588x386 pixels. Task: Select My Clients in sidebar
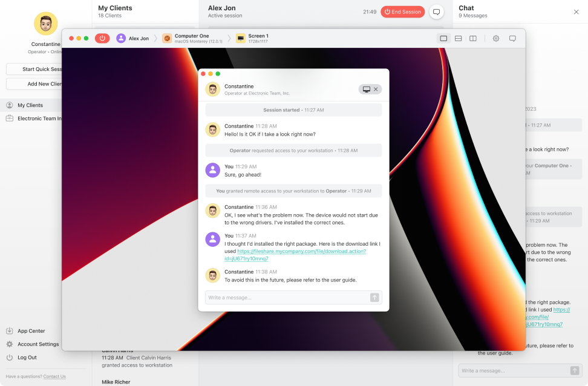(30, 105)
